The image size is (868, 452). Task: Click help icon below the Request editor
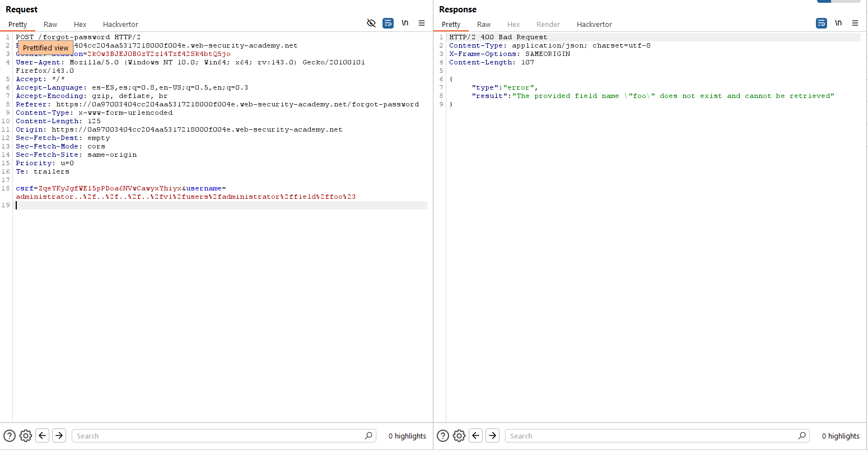click(x=10, y=436)
